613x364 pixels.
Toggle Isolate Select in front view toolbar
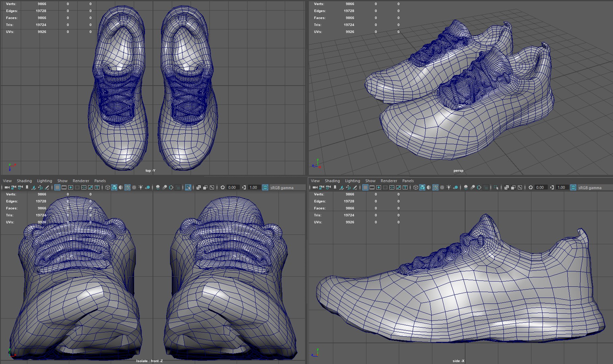click(x=188, y=187)
